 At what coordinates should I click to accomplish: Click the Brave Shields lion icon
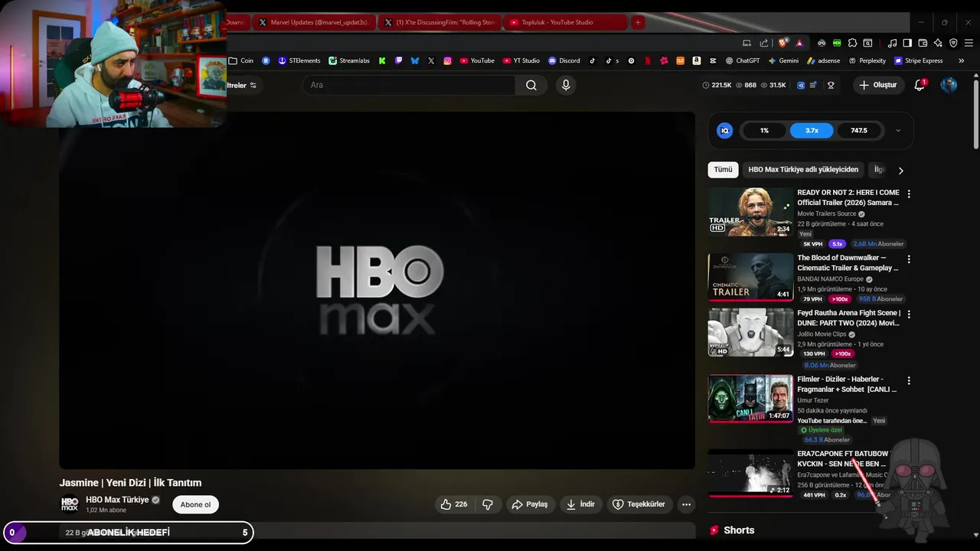pyautogui.click(x=782, y=43)
